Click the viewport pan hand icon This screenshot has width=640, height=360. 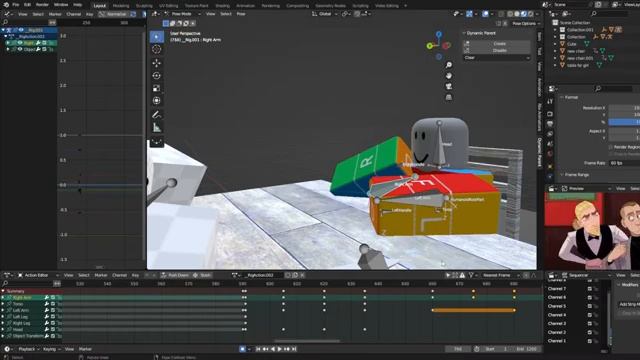[449, 76]
